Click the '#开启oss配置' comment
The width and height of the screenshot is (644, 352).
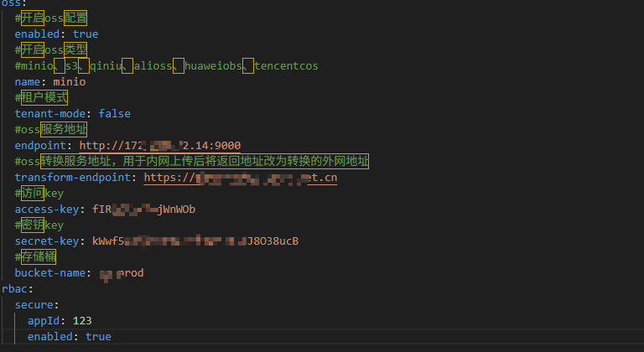(x=51, y=18)
